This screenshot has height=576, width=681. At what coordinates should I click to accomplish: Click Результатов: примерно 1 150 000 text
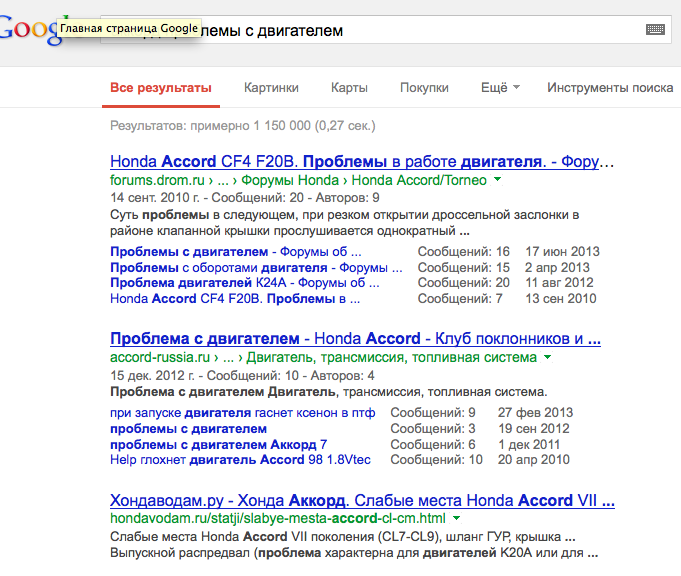[x=242, y=126]
